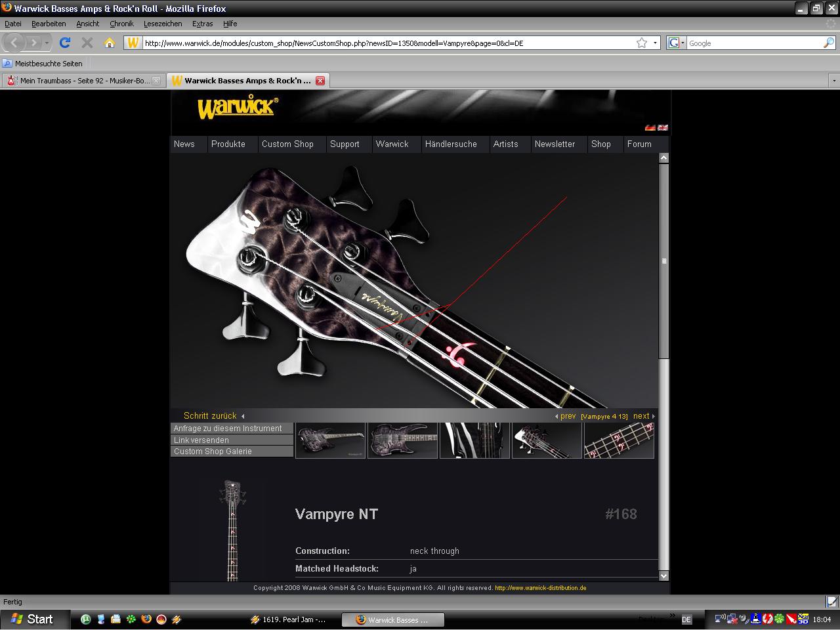The image size is (840, 630).
Task: Open the search engine selector dropdown
Action: pyautogui.click(x=676, y=43)
